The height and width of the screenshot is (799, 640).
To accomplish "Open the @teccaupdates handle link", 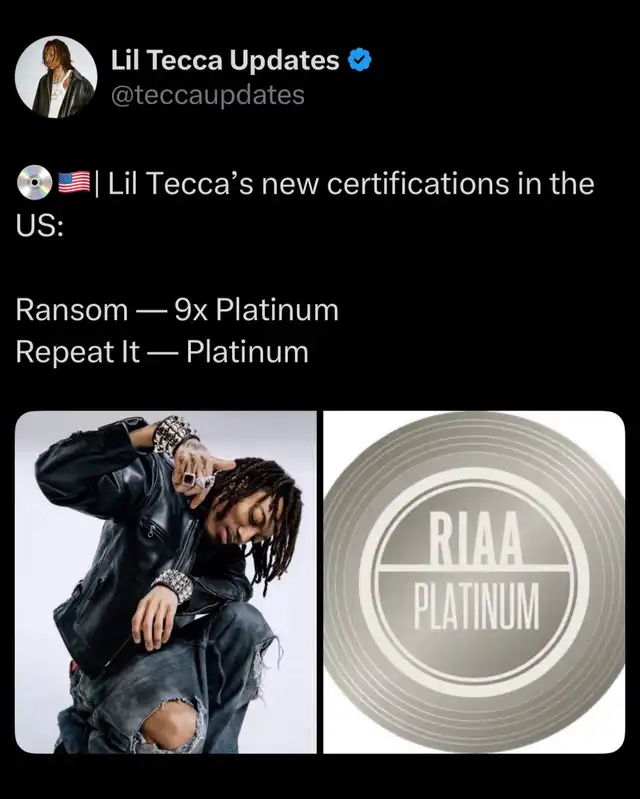I will [x=208, y=95].
